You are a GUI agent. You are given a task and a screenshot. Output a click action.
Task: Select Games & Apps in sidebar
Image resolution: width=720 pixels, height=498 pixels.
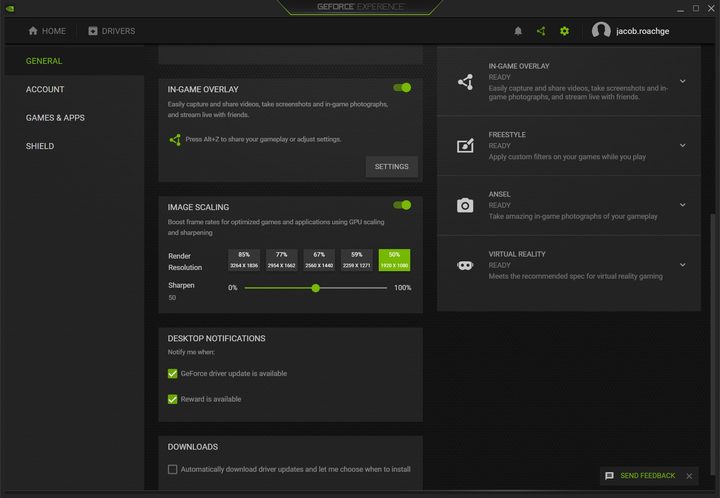point(55,118)
